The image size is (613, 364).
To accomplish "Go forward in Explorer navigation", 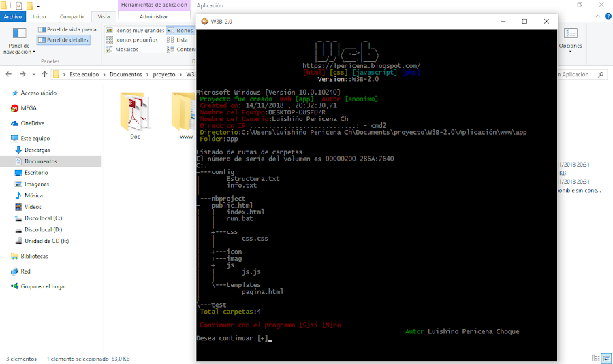I will [x=22, y=74].
